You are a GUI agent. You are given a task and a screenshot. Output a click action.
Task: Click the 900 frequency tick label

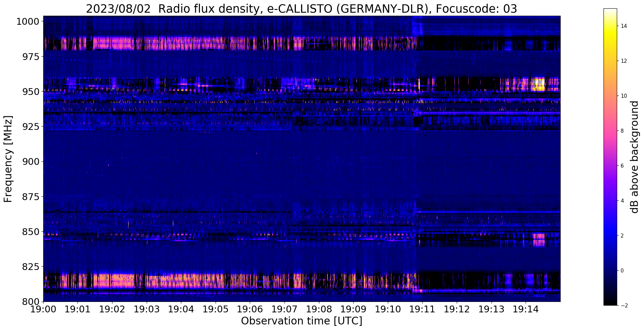(31, 161)
